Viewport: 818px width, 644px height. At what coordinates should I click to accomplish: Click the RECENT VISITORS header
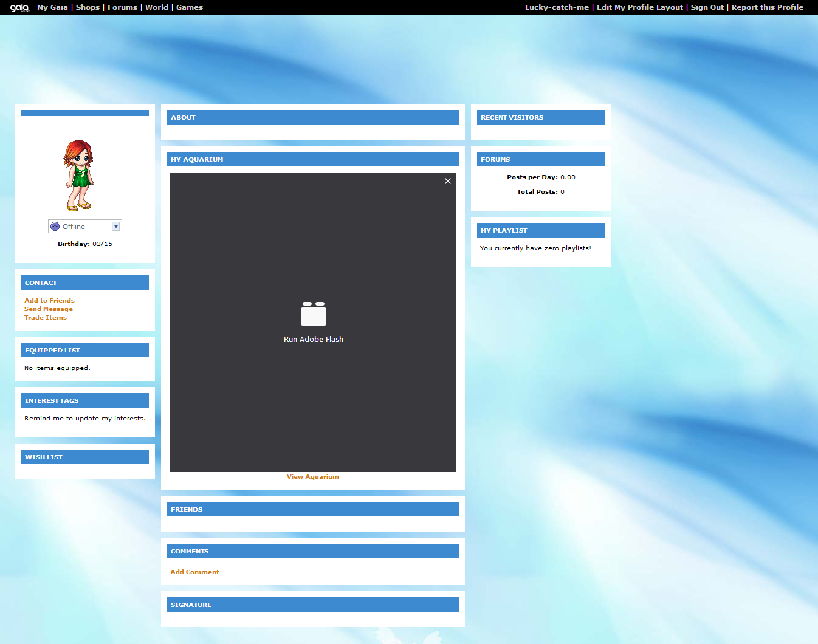(541, 117)
